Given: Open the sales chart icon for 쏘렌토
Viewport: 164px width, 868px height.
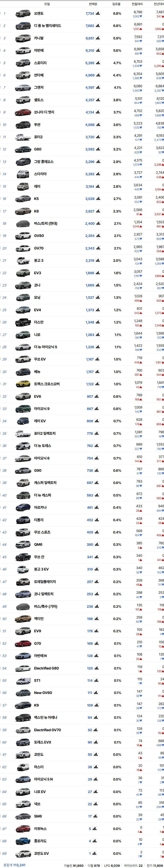Looking at the screenshot, I should coord(98,13).
